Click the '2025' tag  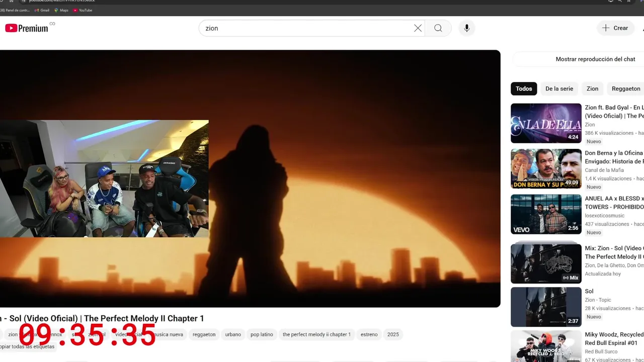[x=393, y=334]
